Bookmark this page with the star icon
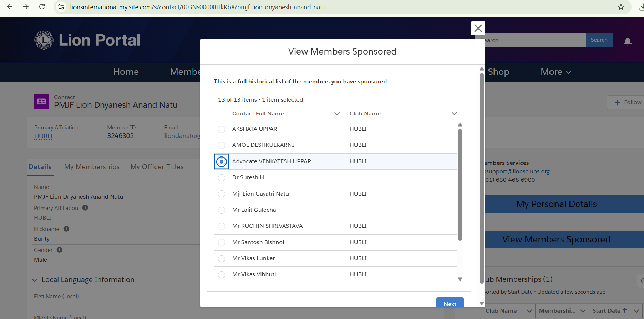 point(621,7)
